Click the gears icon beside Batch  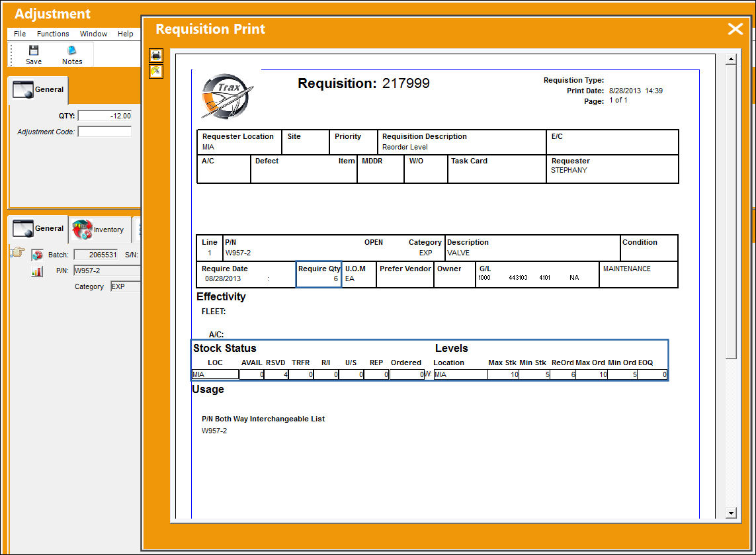tap(37, 255)
